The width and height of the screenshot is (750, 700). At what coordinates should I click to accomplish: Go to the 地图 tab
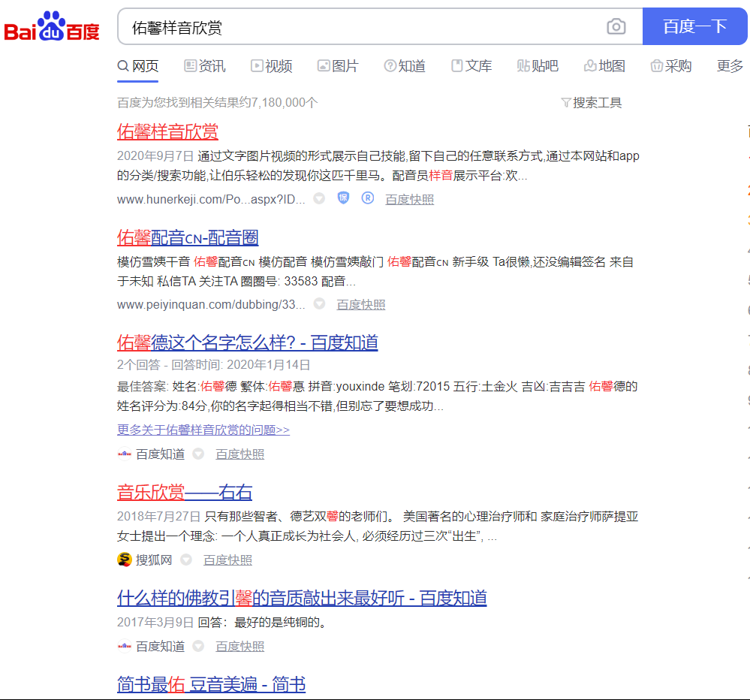[604, 66]
